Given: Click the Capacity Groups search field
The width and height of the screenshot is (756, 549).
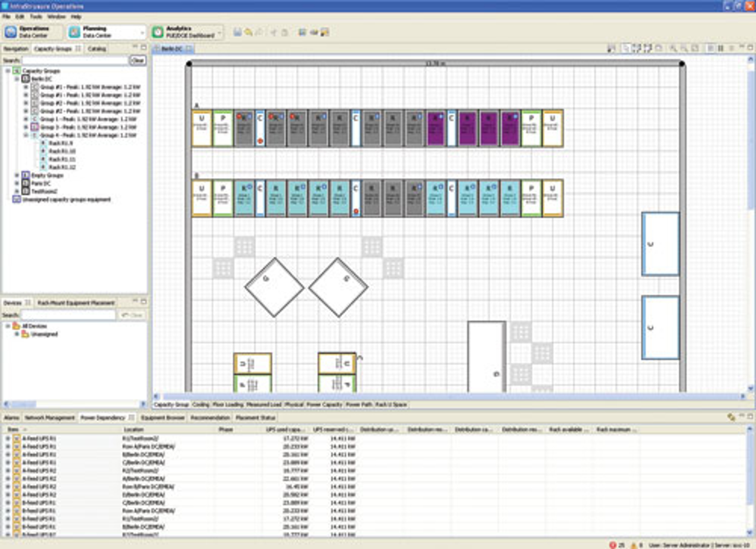Looking at the screenshot, I should tap(75, 60).
